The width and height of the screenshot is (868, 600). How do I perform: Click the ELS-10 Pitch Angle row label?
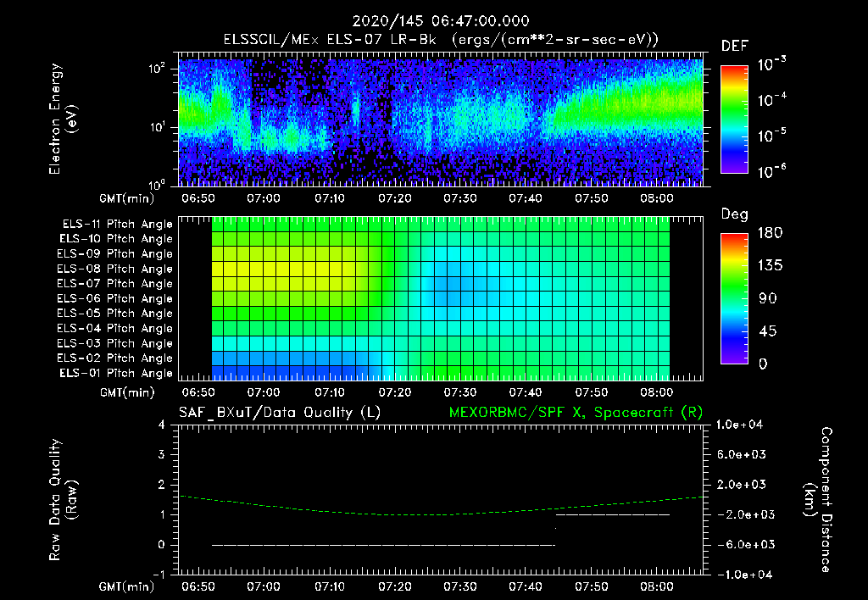tap(116, 239)
